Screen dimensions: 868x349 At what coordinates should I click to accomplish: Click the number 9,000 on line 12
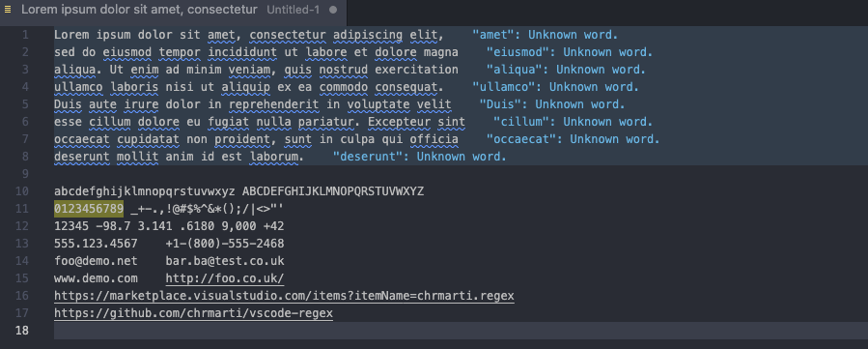coord(238,226)
